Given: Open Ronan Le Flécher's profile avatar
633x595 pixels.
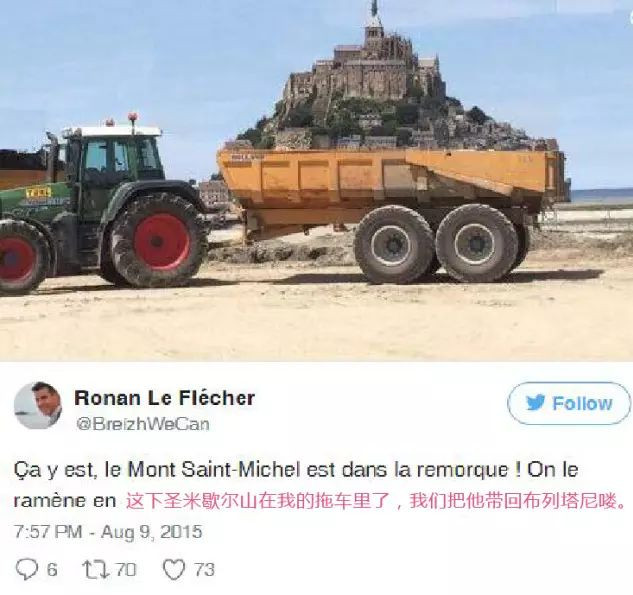Looking at the screenshot, I should (x=38, y=405).
